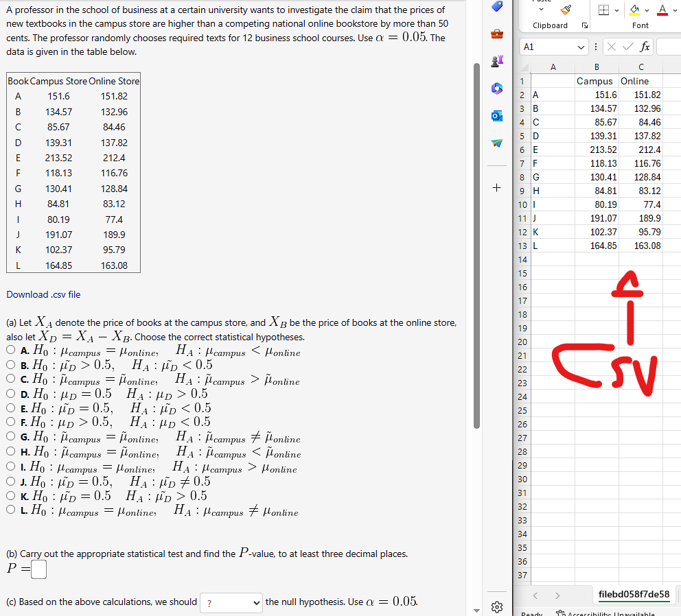The image size is (681, 616).
Task: Expand the Font Color dropdown arrow
Action: [x=674, y=10]
